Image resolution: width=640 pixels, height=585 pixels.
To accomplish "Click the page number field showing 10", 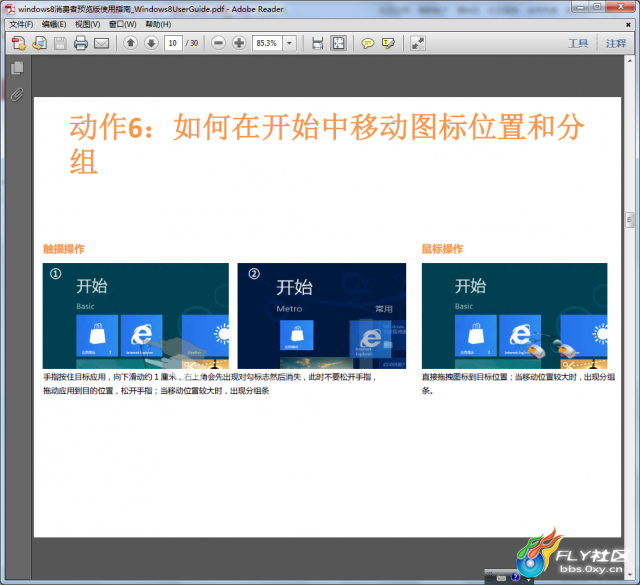I will [173, 43].
